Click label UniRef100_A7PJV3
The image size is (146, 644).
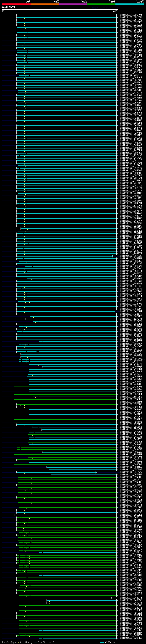[x=131, y=93]
